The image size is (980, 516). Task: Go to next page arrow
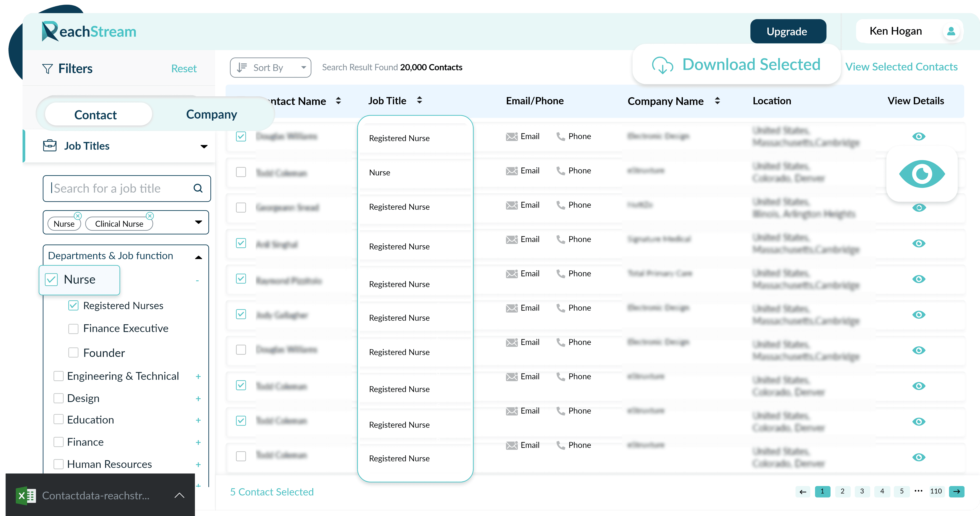coord(956,492)
